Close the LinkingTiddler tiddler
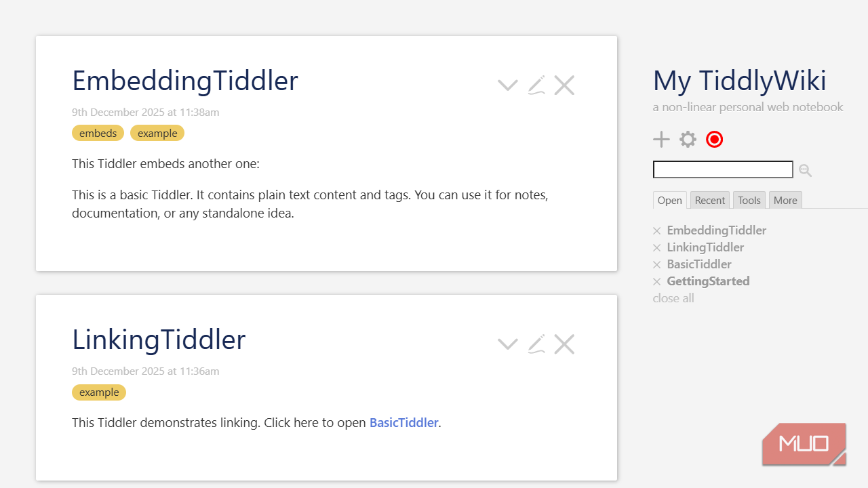The height and width of the screenshot is (488, 868). pyautogui.click(x=564, y=344)
